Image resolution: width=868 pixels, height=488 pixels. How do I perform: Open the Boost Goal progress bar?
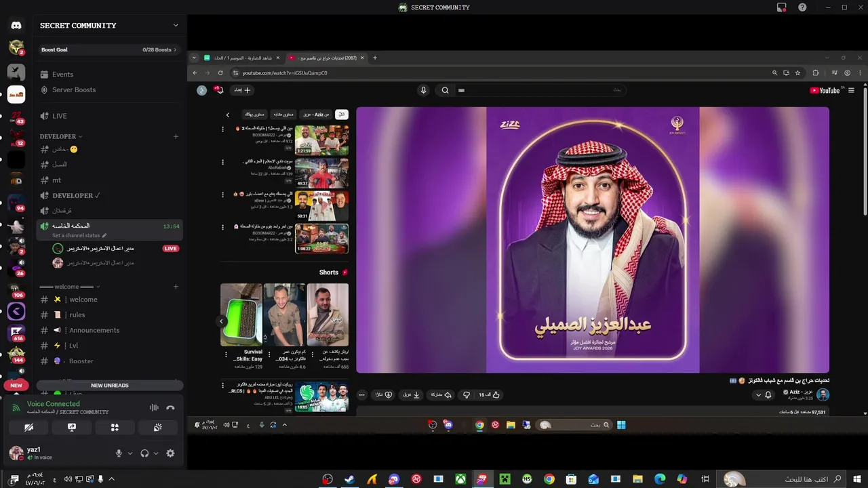(x=110, y=49)
